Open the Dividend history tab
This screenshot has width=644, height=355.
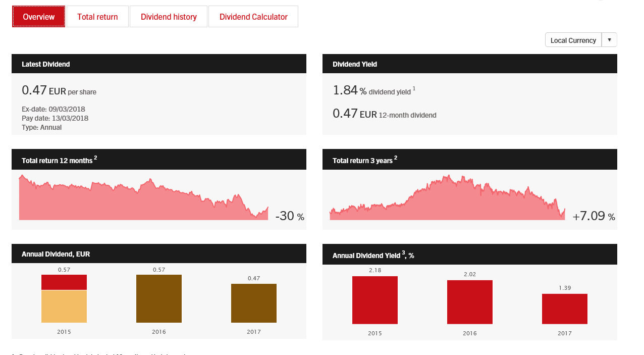click(x=169, y=17)
